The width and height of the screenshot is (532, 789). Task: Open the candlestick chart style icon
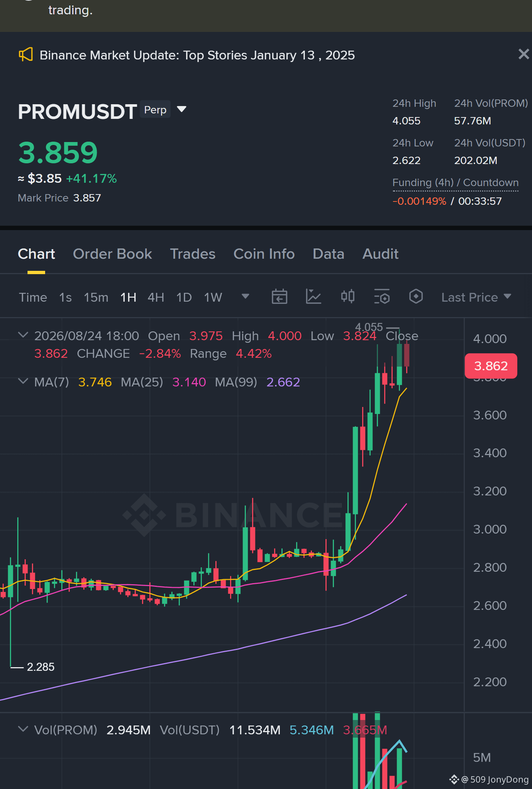348,297
